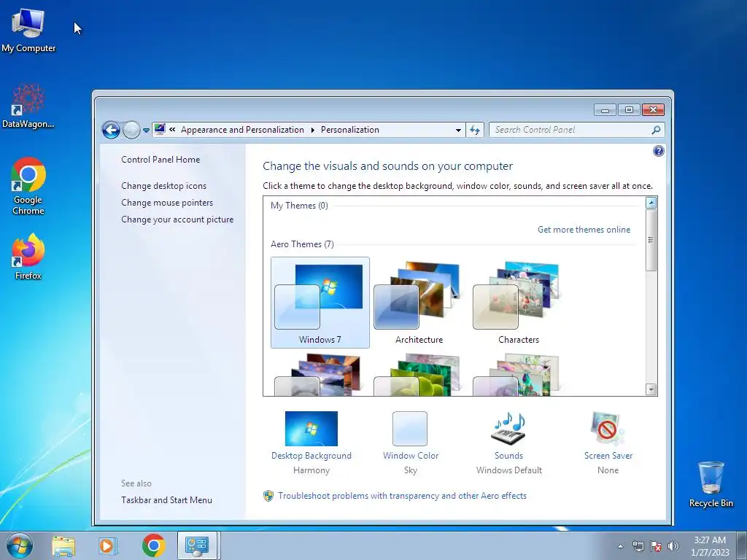
Task: Select the Characters theme
Action: tap(519, 303)
